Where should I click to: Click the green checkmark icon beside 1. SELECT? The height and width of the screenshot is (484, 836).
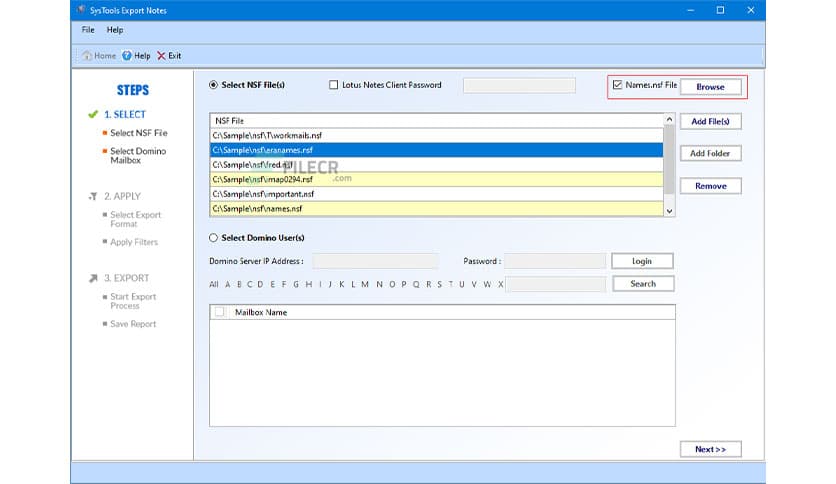[x=93, y=114]
